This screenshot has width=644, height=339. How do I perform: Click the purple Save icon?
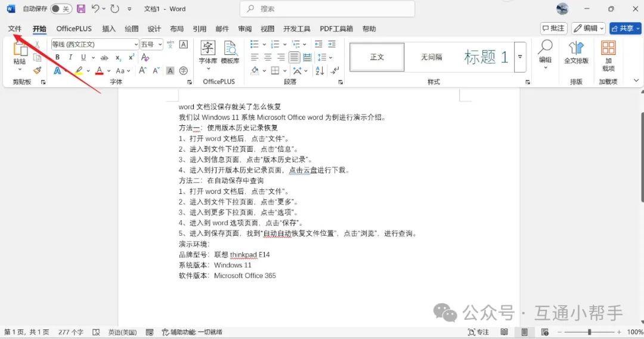coord(81,8)
